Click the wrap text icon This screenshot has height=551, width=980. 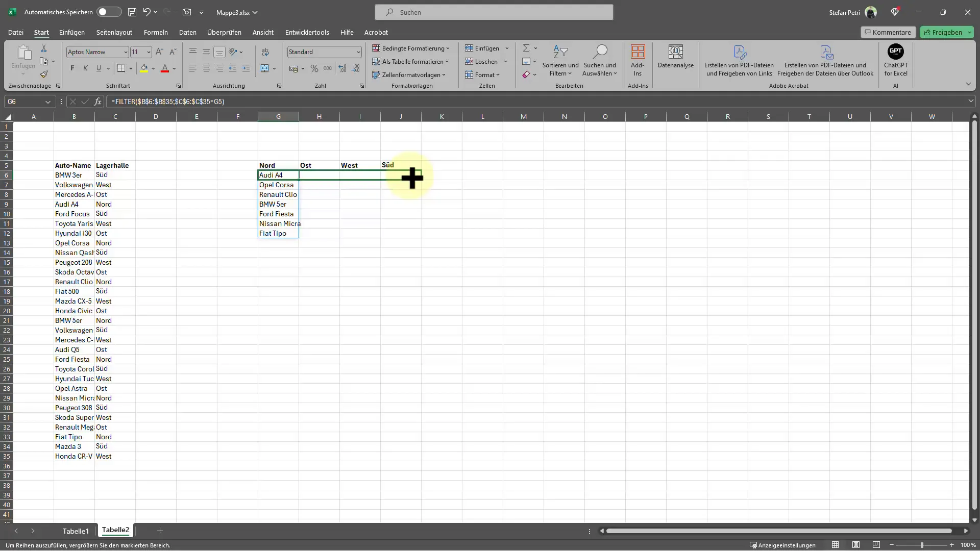[x=265, y=52]
